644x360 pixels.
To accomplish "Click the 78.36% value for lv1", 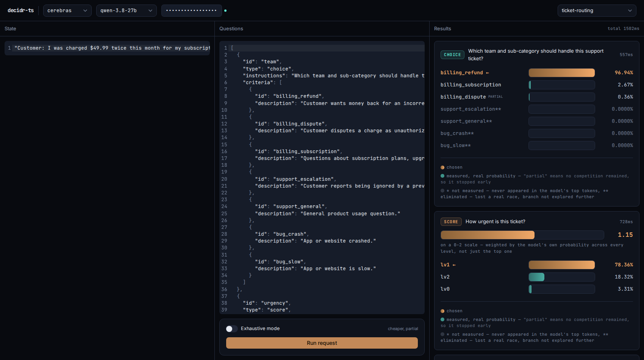I will 624,265.
